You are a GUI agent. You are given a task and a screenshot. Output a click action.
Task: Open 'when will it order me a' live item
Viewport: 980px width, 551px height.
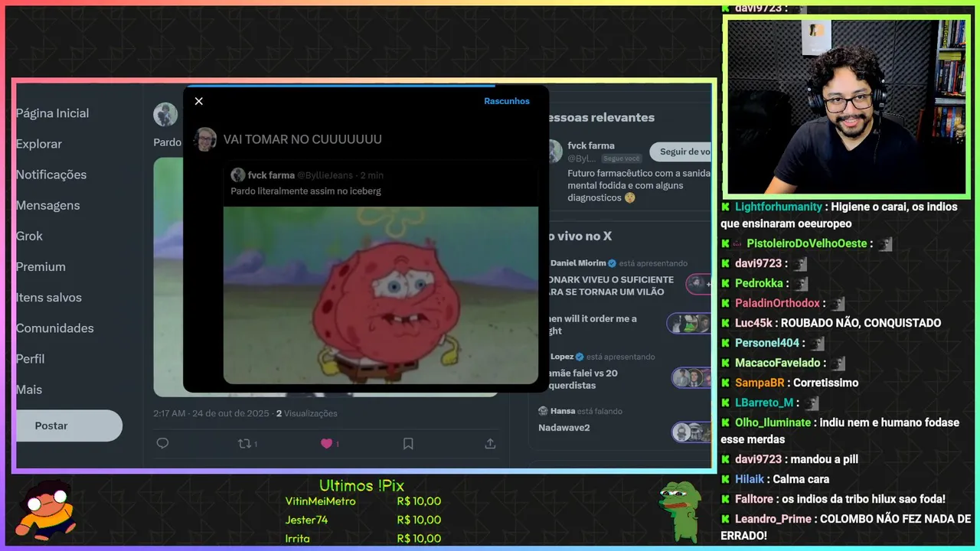592,324
